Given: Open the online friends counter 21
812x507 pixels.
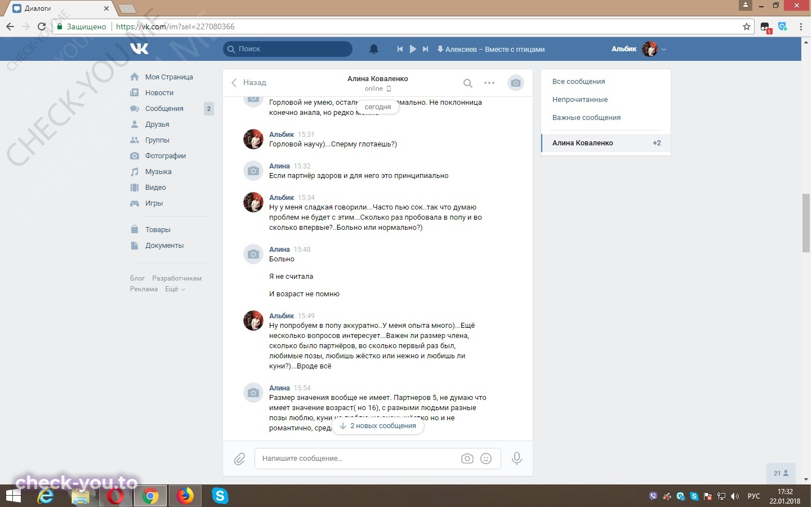Looking at the screenshot, I should tap(781, 473).
